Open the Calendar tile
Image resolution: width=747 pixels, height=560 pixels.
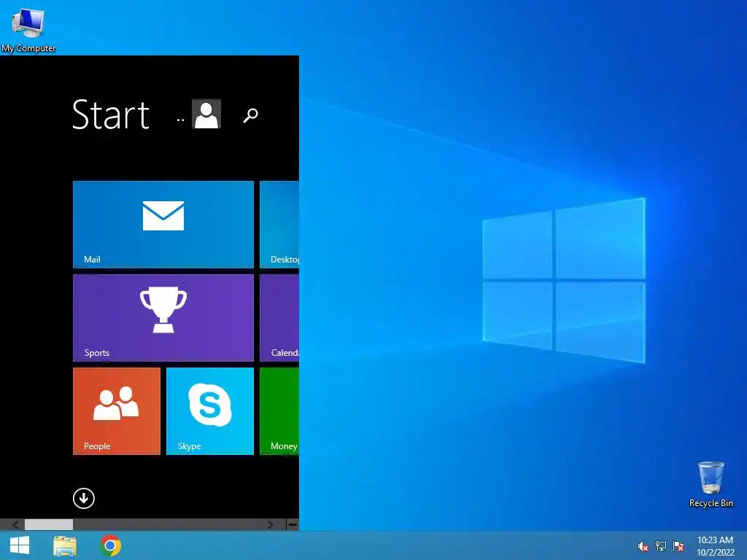[279, 318]
